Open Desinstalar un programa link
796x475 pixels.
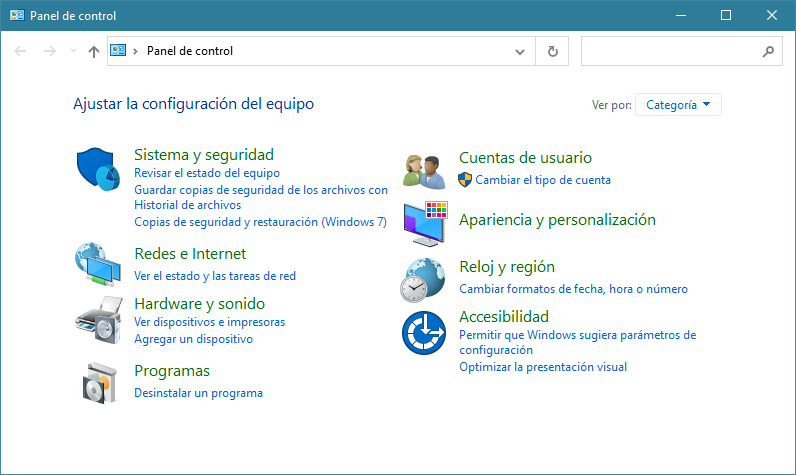(x=198, y=393)
